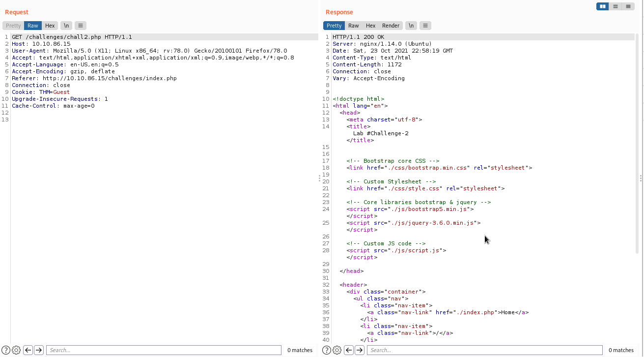Screen dimensions: 644x357
Task: Click Request panel 0 matches label
Action: coord(300,350)
